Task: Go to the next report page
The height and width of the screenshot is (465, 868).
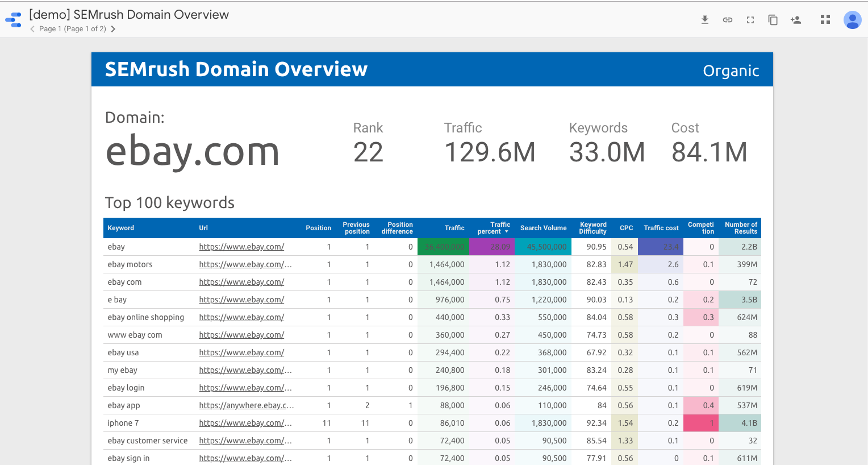Action: 113,29
